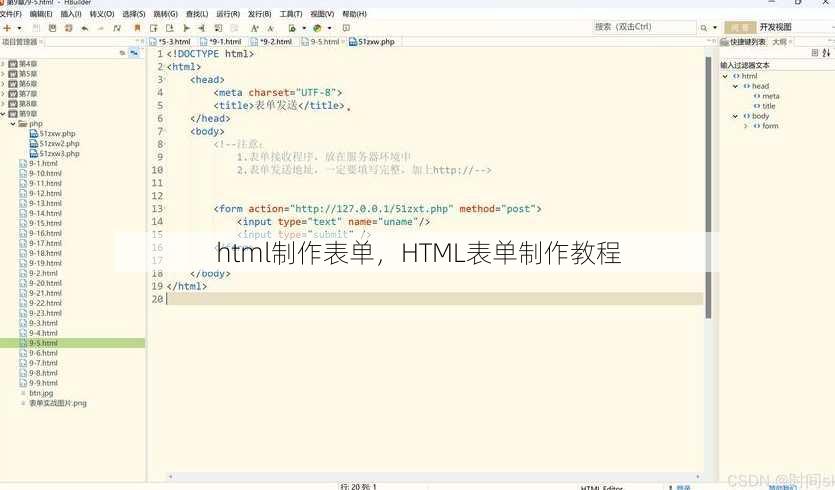Select the title node in the outline
835x490 pixels.
point(765,107)
